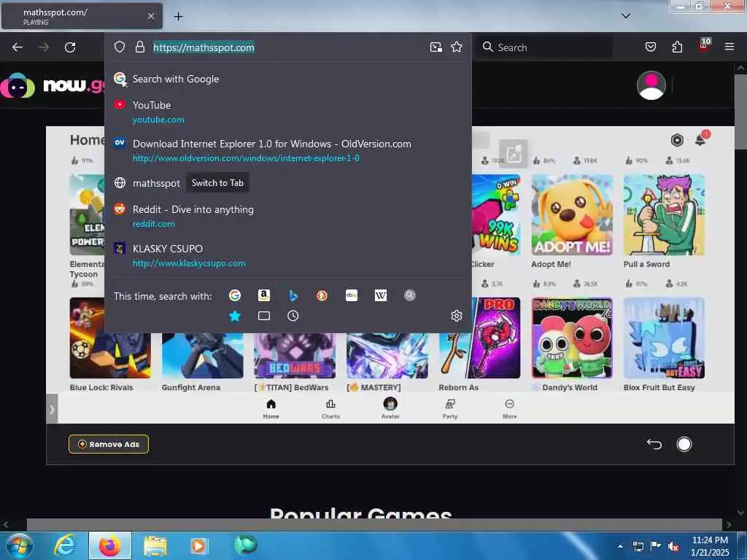Search this time with Wikipedia icon

381,295
